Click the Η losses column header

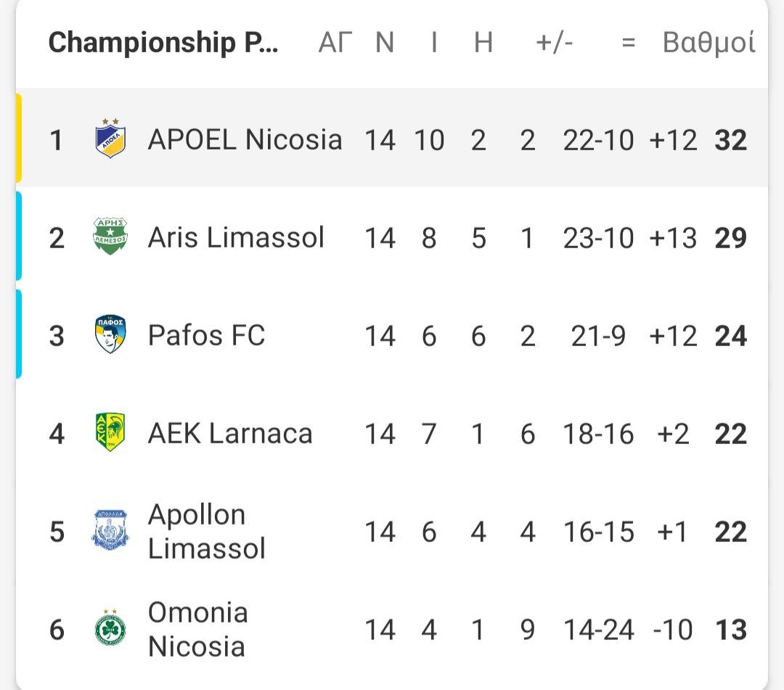[483, 43]
